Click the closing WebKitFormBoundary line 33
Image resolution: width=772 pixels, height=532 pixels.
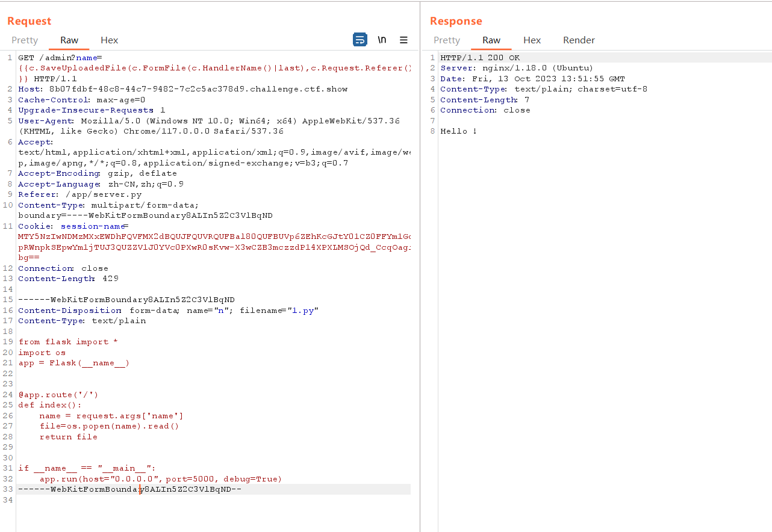point(130,489)
